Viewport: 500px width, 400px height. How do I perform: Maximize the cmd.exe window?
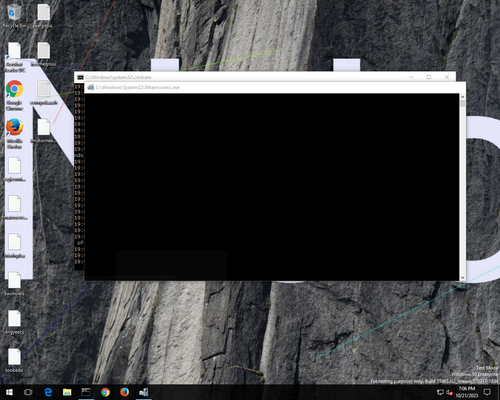(429, 77)
